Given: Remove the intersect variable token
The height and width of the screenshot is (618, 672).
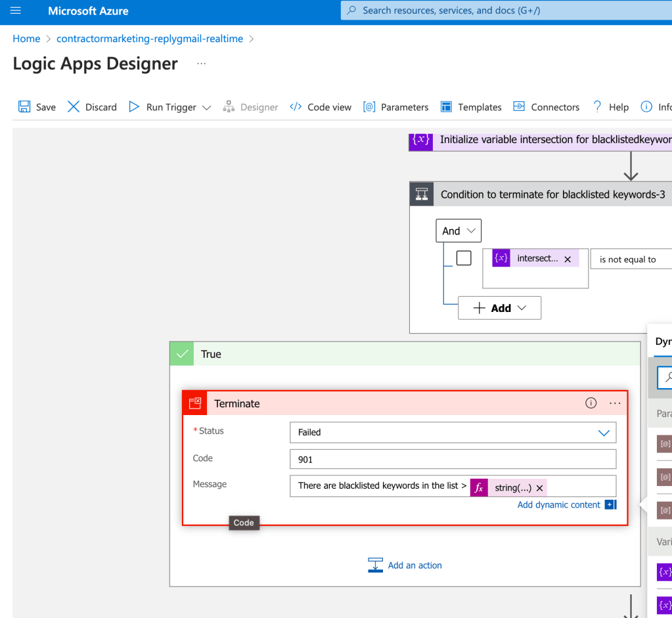Looking at the screenshot, I should click(568, 259).
